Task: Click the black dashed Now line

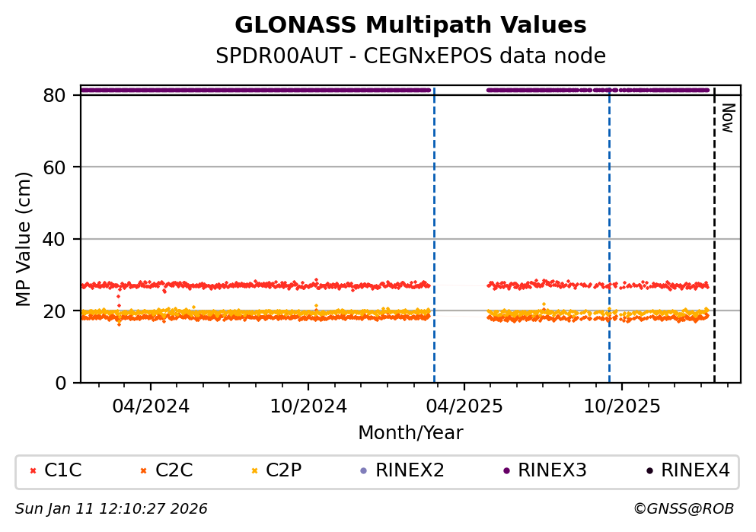Action: (714, 228)
